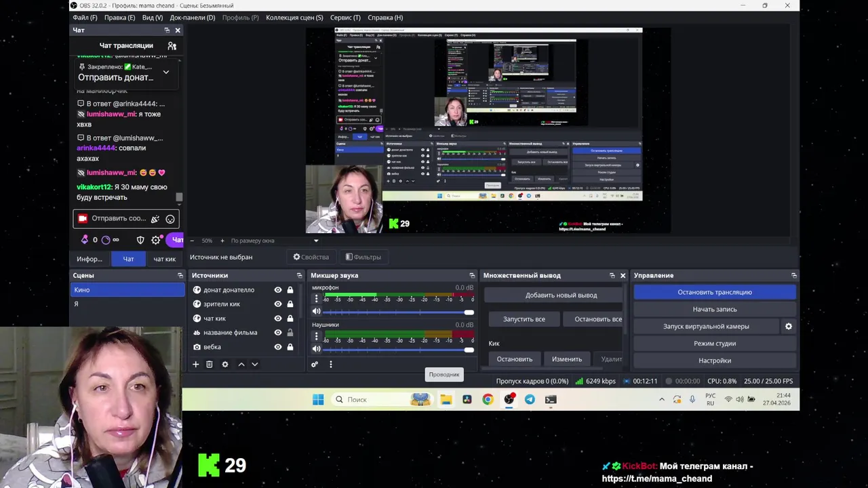
Task: Click the chat moderation shield icon
Action: 140,240
